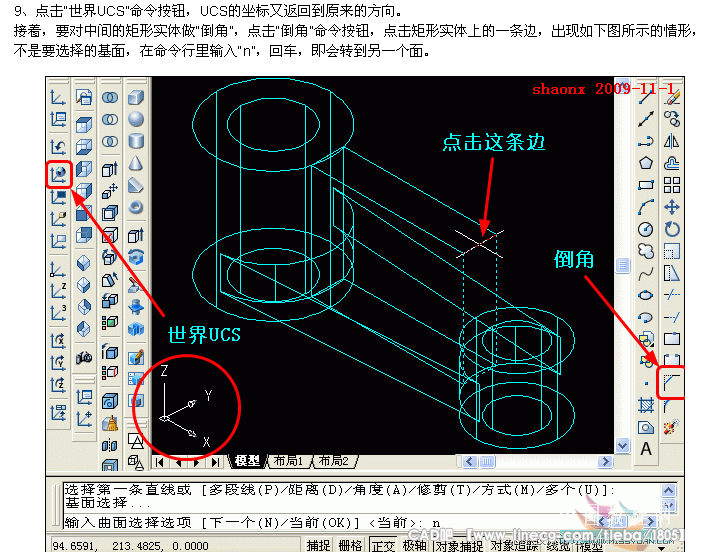Image resolution: width=714 pixels, height=552 pixels.
Task: Toggle 极轴 polar tracking
Action: pos(414,545)
